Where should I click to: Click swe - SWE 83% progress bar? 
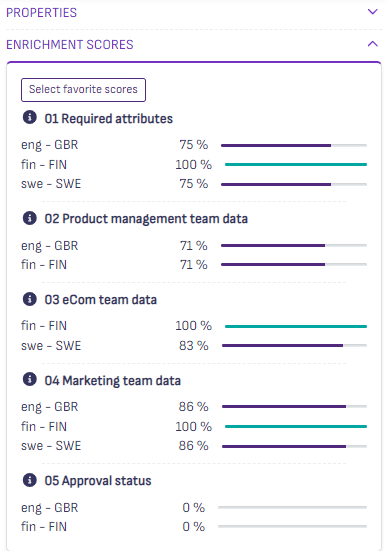(294, 345)
